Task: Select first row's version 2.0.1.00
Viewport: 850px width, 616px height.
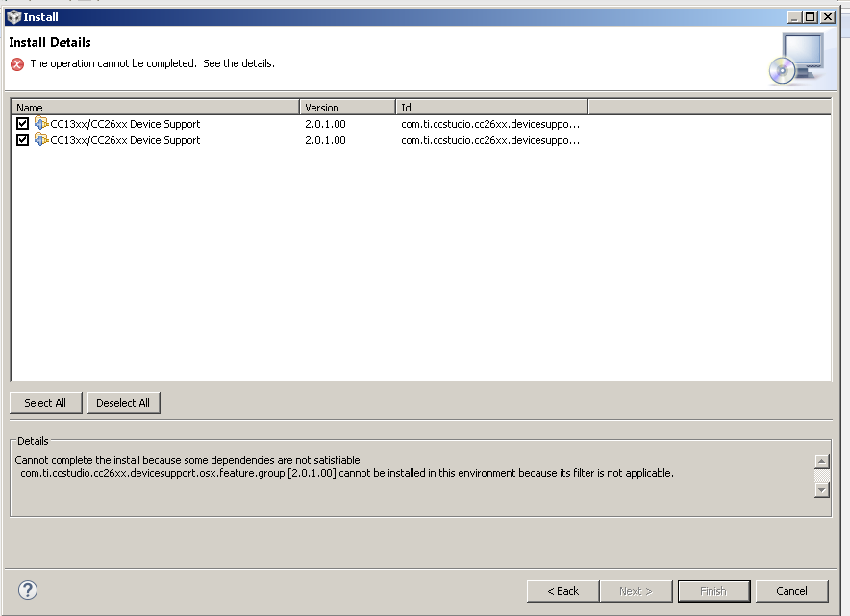Action: click(325, 124)
